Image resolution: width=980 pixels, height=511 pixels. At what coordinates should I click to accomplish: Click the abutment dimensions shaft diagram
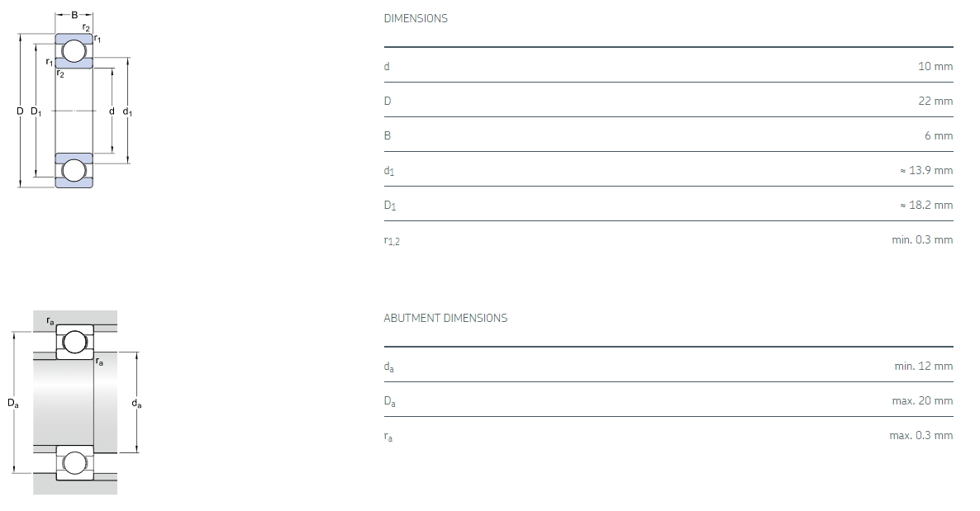coord(74,403)
